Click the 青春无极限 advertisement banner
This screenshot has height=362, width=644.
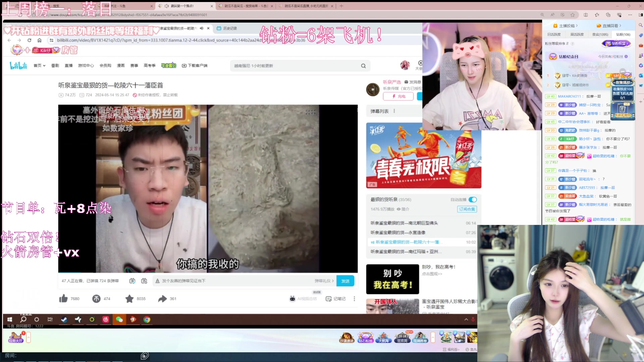tap(424, 155)
